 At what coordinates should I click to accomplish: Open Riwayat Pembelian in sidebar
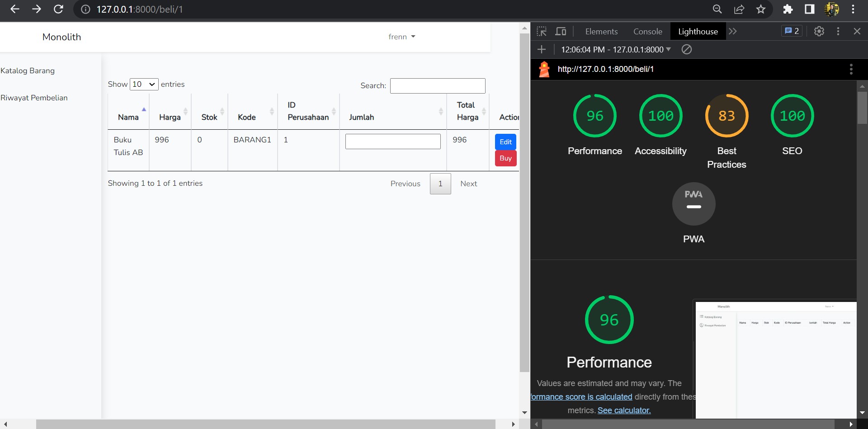click(34, 98)
